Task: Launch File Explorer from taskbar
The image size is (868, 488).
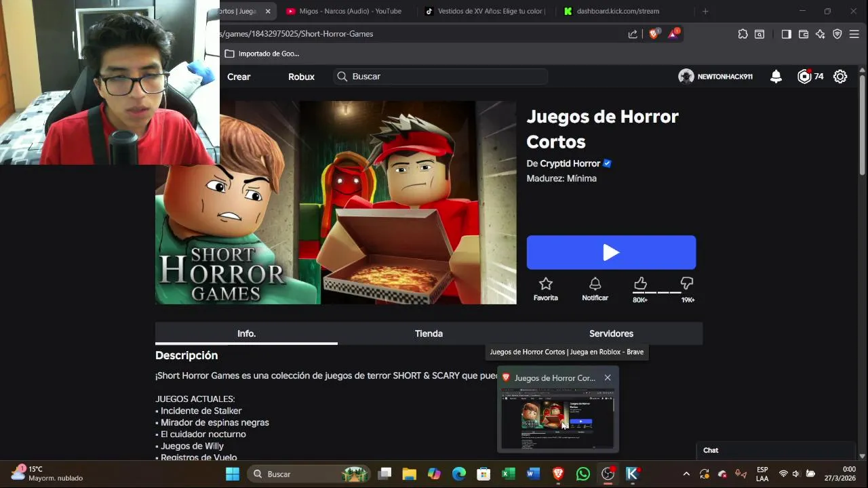Action: tap(409, 474)
